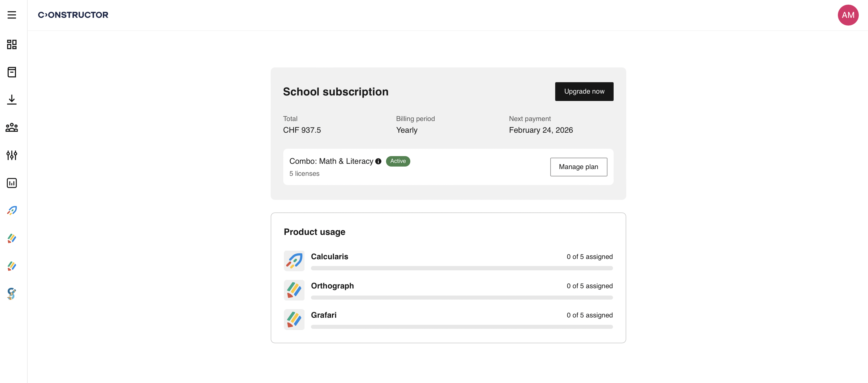The width and height of the screenshot is (868, 383).
Task: Open the Calcularis rocket icon in the sidebar
Action: tap(12, 211)
